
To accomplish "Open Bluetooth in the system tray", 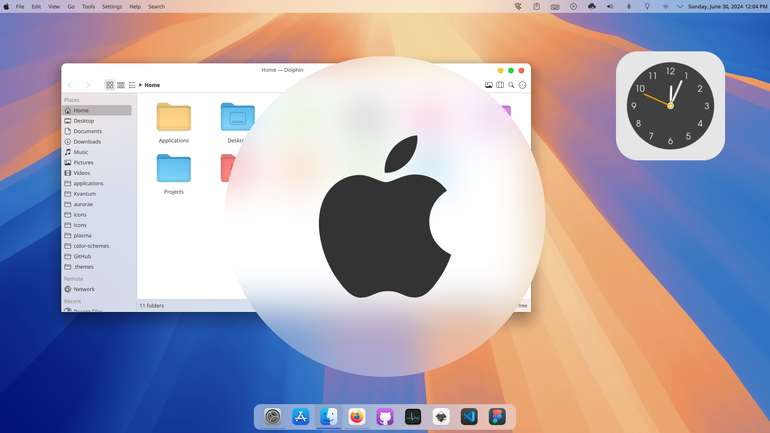I will click(629, 6).
